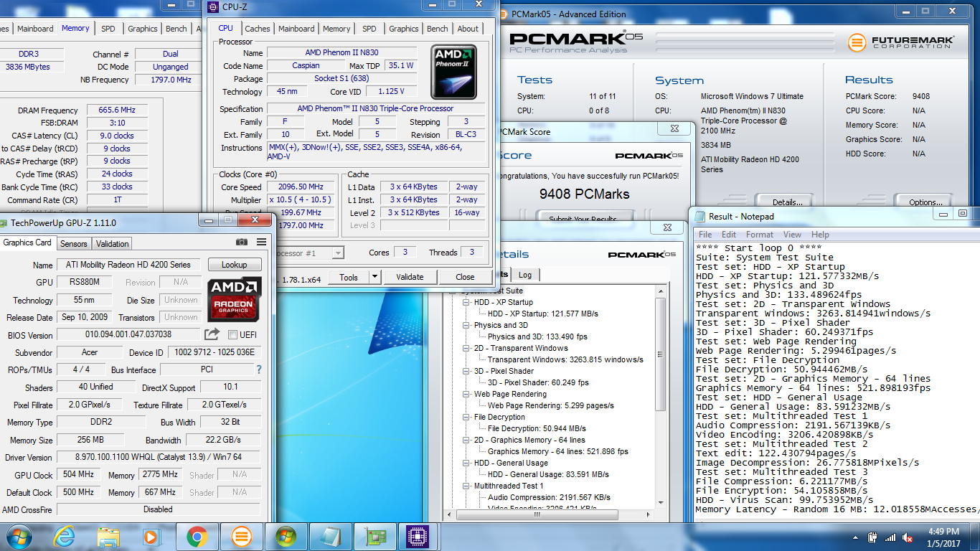Image resolution: width=980 pixels, height=551 pixels.
Task: Click GPU-Z screenshot camera icon
Action: point(242,242)
